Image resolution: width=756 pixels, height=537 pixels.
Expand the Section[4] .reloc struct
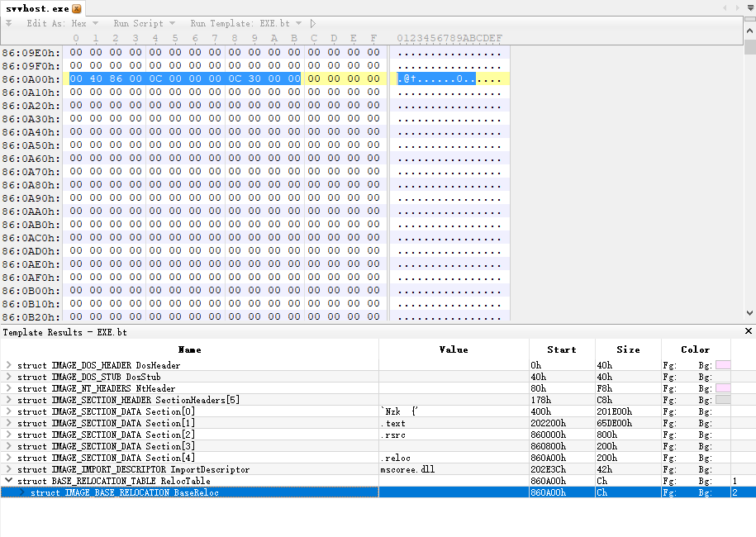pos(9,458)
